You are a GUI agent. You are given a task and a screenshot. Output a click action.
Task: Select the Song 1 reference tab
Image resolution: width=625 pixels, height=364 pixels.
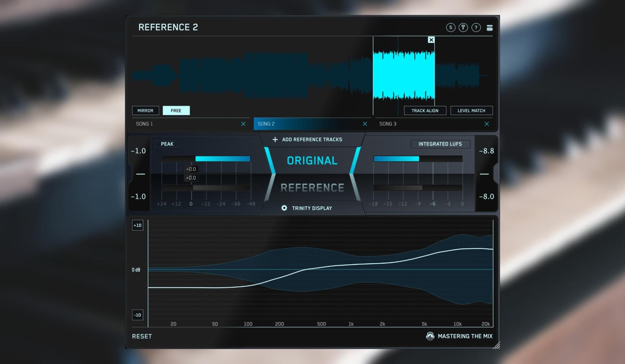(x=190, y=124)
